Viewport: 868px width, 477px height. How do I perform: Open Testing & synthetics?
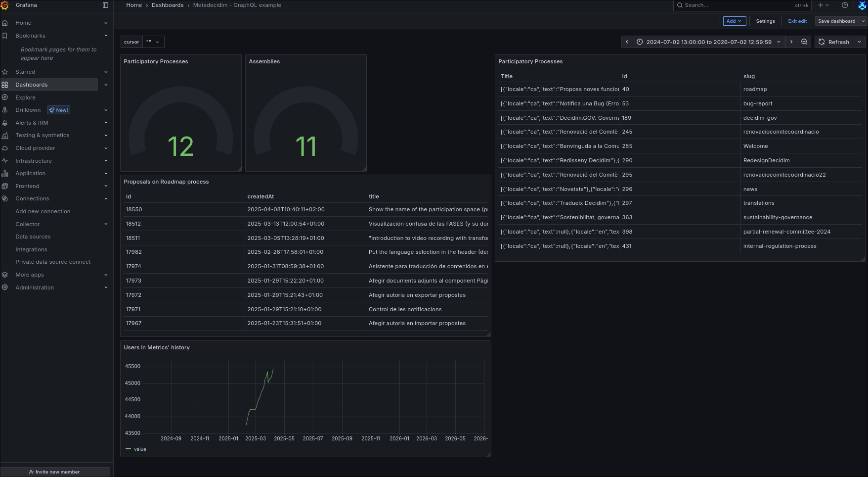[x=42, y=135]
